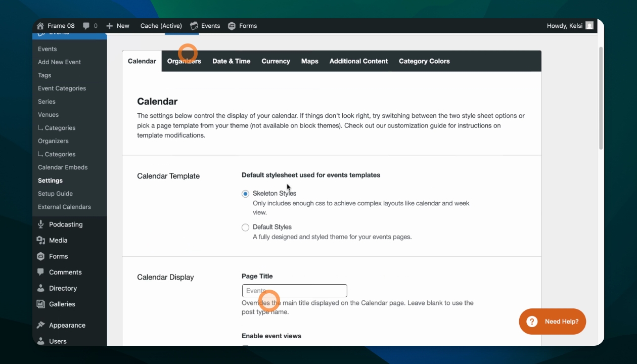Click the New label in admin bar
637x364 pixels.
(123, 26)
